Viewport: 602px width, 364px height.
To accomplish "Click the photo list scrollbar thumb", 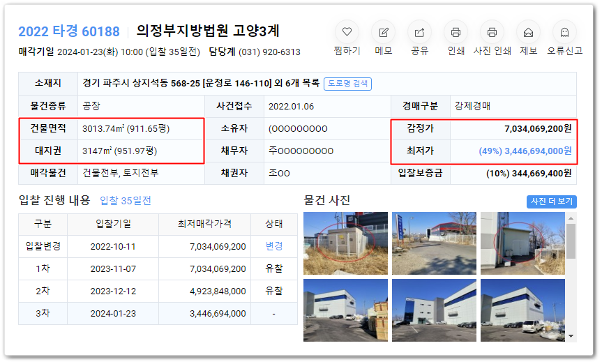I will click(x=571, y=241).
